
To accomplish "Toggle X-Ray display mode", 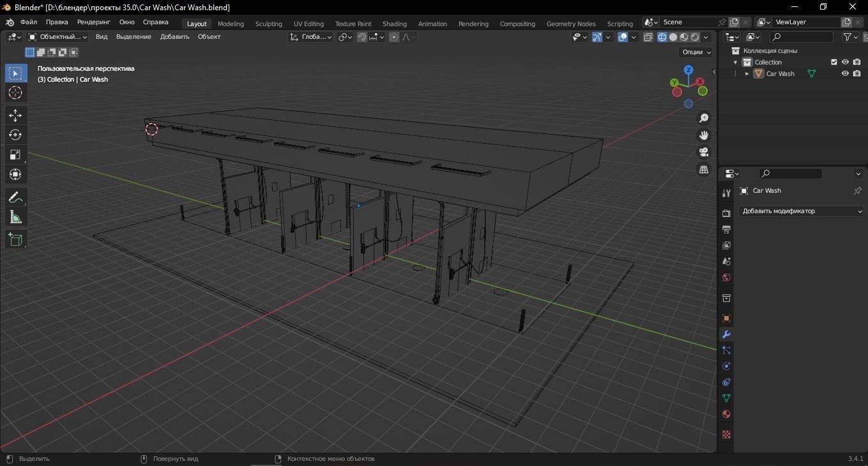I will point(648,37).
